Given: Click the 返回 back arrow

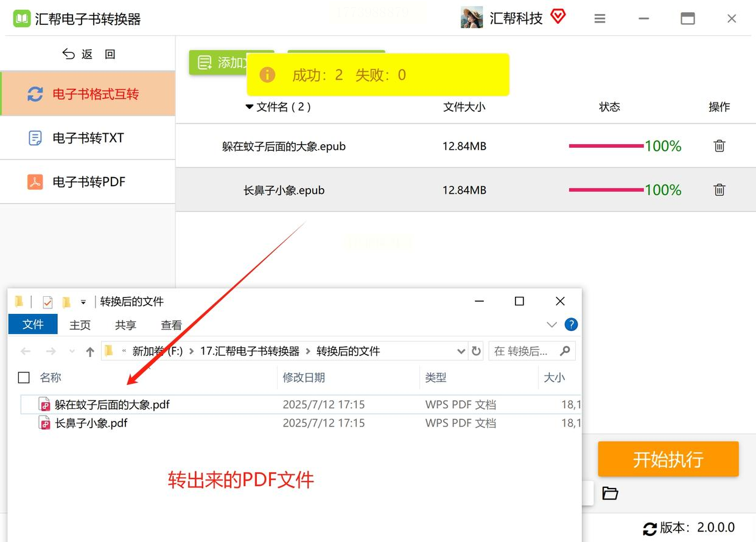Looking at the screenshot, I should [68, 54].
